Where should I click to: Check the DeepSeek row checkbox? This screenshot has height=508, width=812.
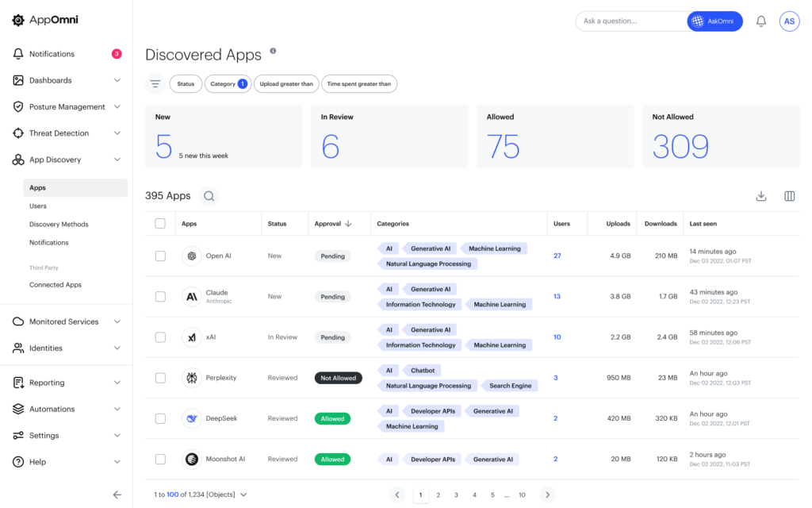pos(160,418)
